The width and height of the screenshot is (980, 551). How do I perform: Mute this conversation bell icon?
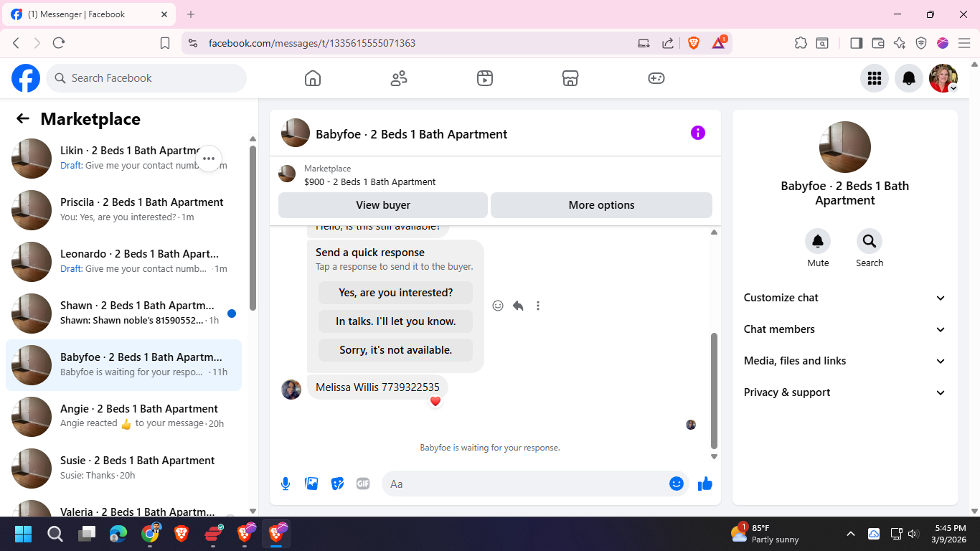[818, 241]
